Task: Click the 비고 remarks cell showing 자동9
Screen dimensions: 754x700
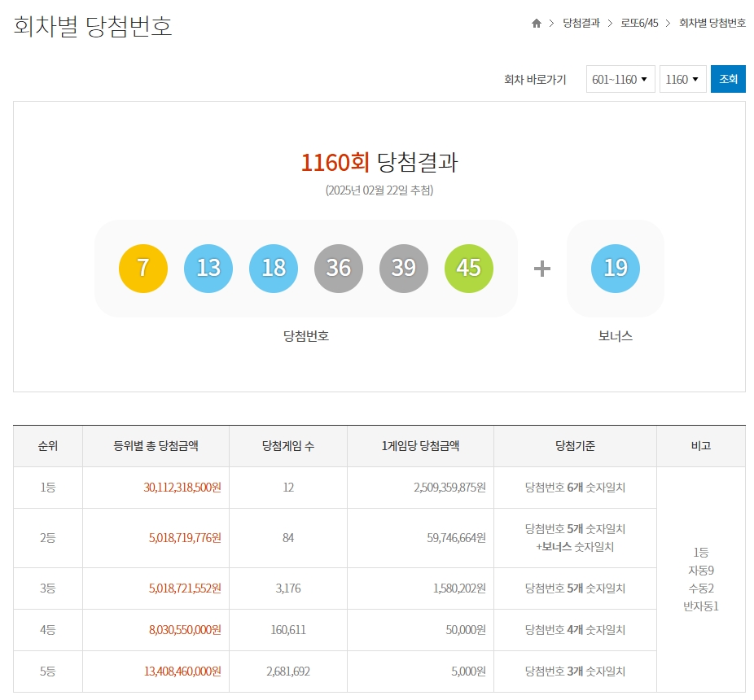Action: pos(701,579)
